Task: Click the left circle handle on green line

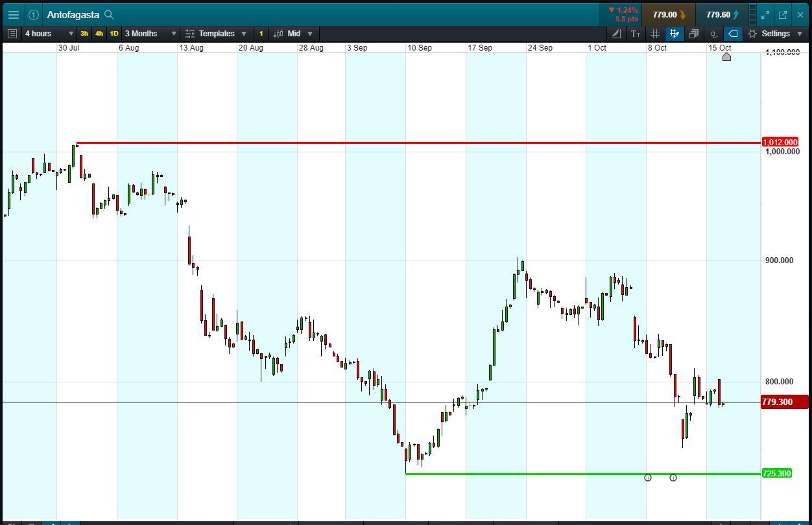Action: (x=647, y=478)
